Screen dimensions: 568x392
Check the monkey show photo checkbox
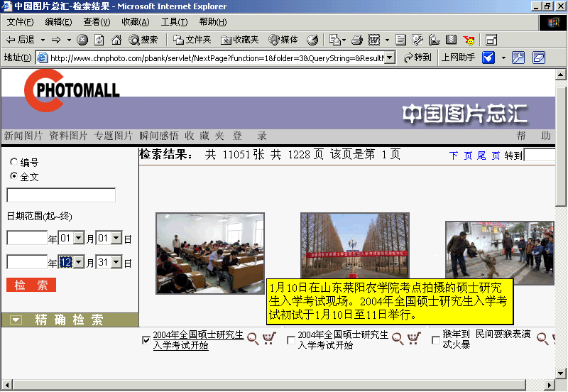pyautogui.click(x=436, y=340)
